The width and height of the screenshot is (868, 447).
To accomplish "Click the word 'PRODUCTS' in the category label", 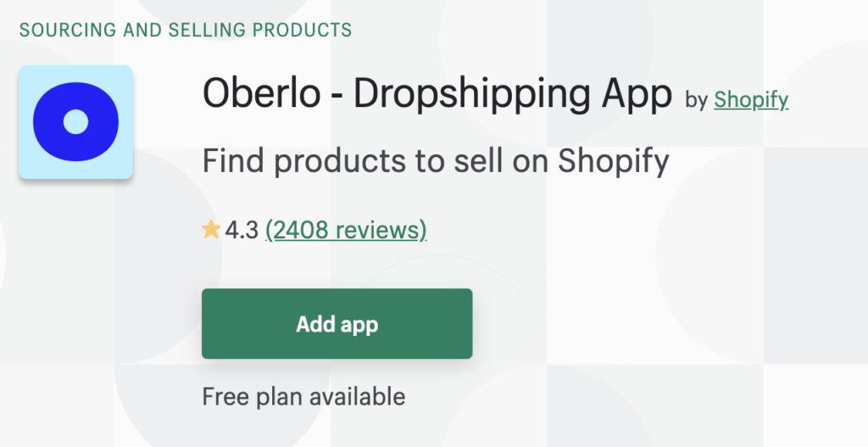I will pos(308,30).
